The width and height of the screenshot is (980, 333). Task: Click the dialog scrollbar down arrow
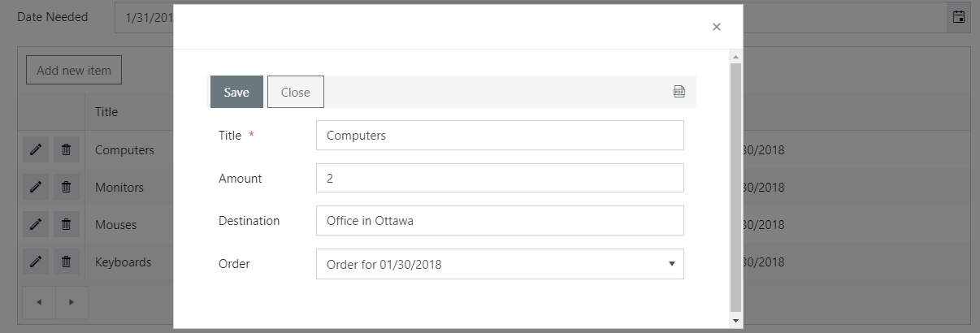(736, 321)
